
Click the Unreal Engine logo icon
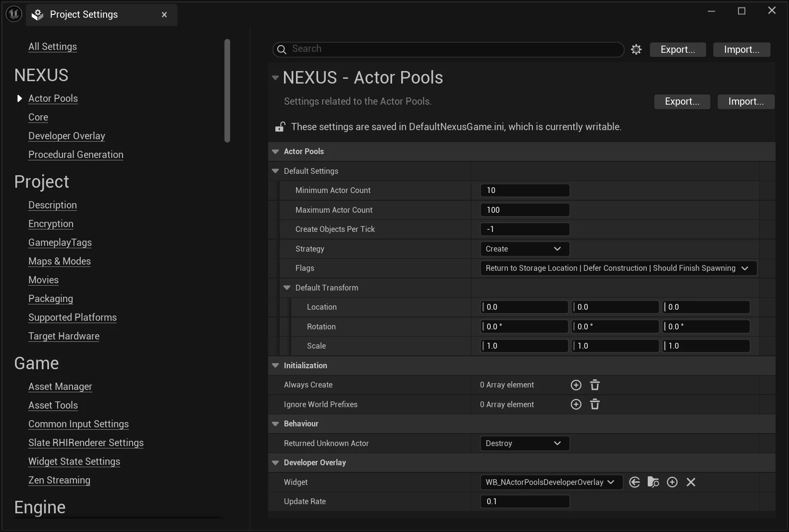[13, 13]
